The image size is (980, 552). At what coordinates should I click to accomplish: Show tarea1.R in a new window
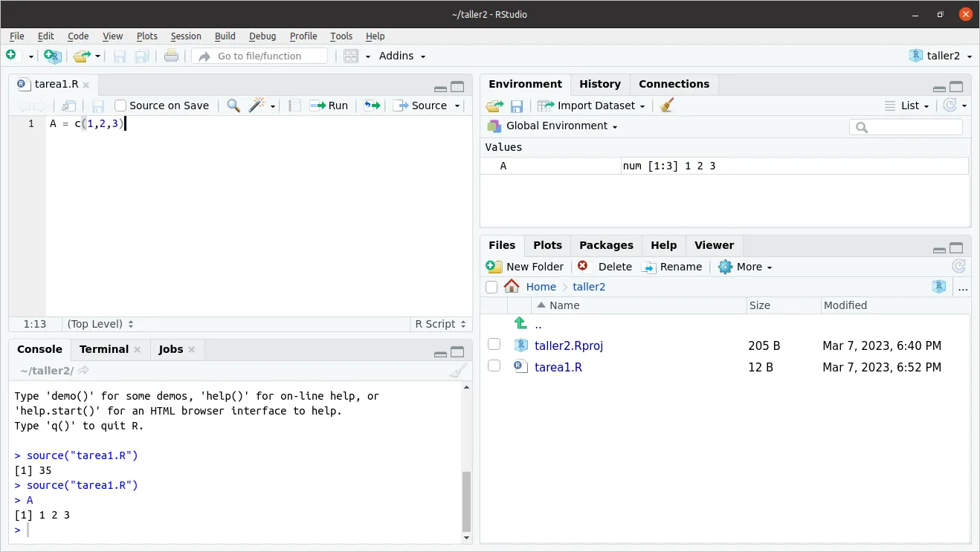click(x=68, y=105)
